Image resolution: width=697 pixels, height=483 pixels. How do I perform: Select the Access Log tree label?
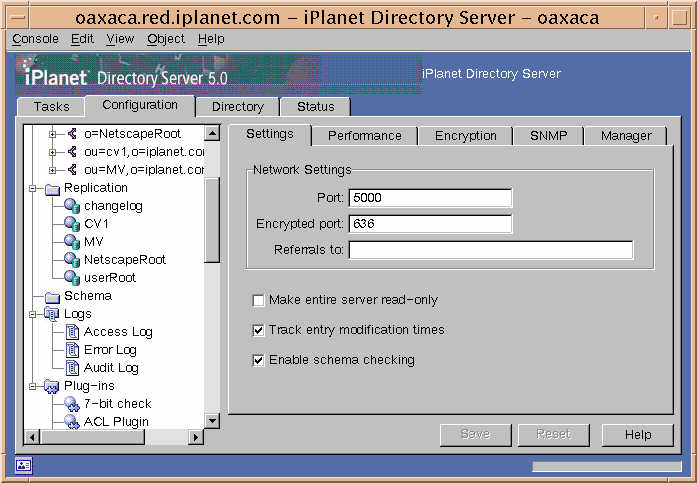click(118, 332)
